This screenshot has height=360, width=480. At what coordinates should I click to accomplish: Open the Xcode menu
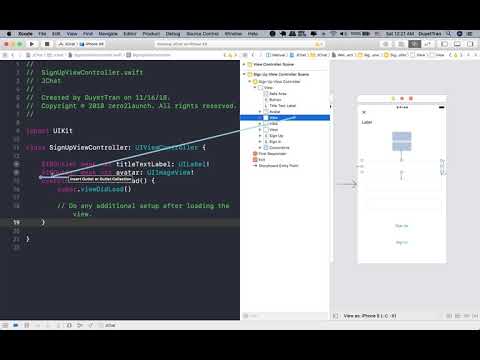pos(25,34)
